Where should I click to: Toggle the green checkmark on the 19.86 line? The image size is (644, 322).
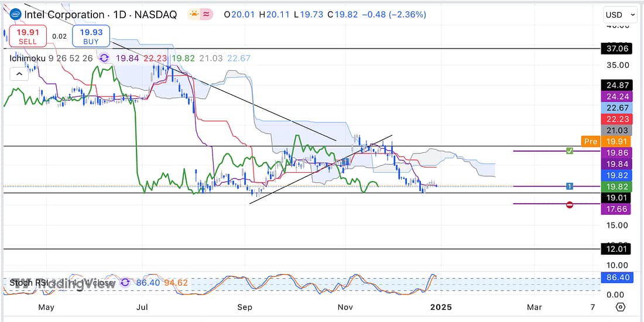569,151
